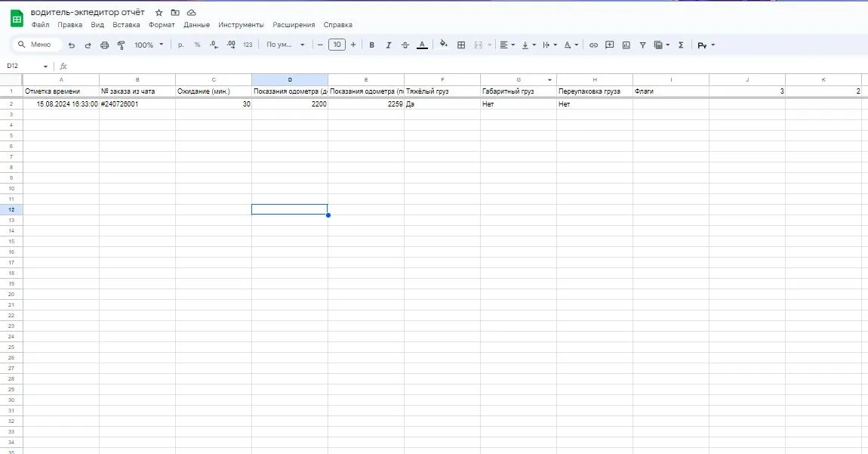Insert a chart via toolbar icon
Screen dimensions: 868x454
pos(626,45)
